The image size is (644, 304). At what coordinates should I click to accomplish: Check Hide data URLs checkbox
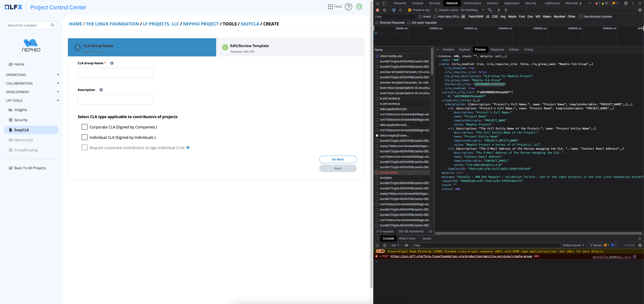[435, 17]
